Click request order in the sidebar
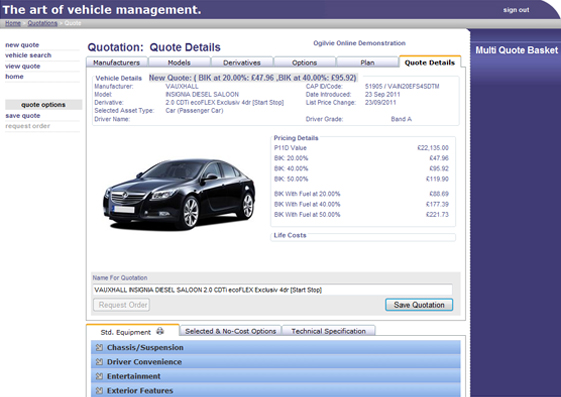This screenshot has height=397, width=561. point(28,126)
